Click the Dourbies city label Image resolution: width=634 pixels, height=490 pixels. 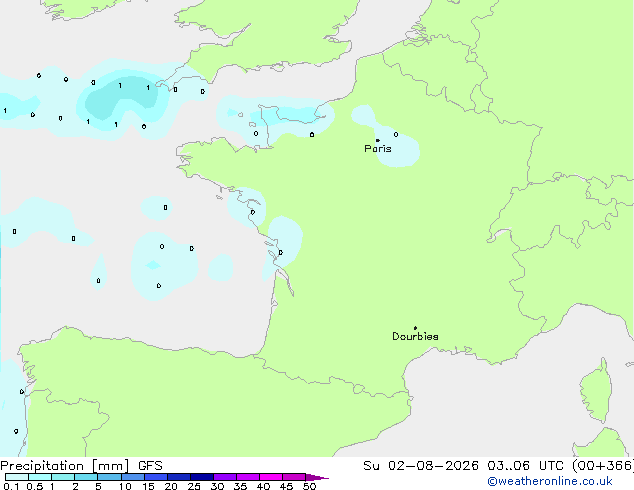click(x=415, y=336)
